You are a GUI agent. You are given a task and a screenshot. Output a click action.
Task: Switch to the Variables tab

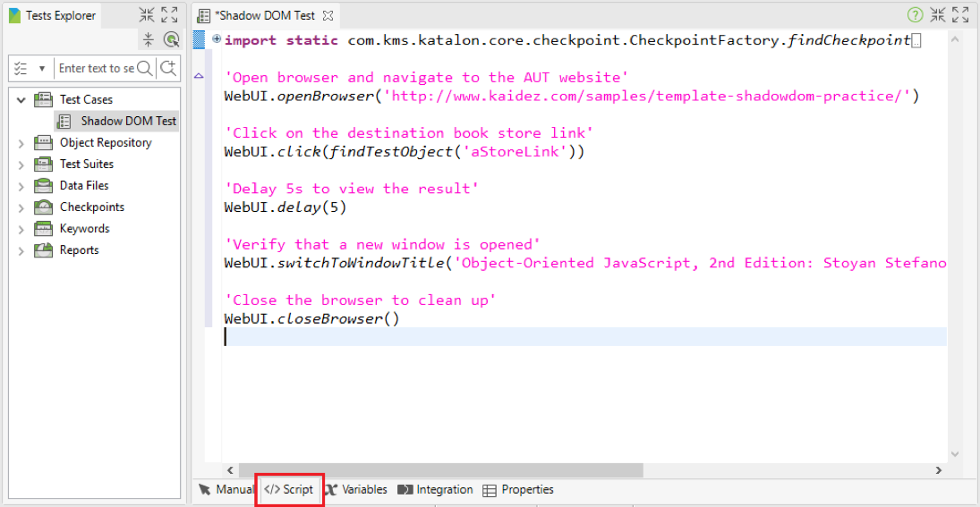coord(356,489)
